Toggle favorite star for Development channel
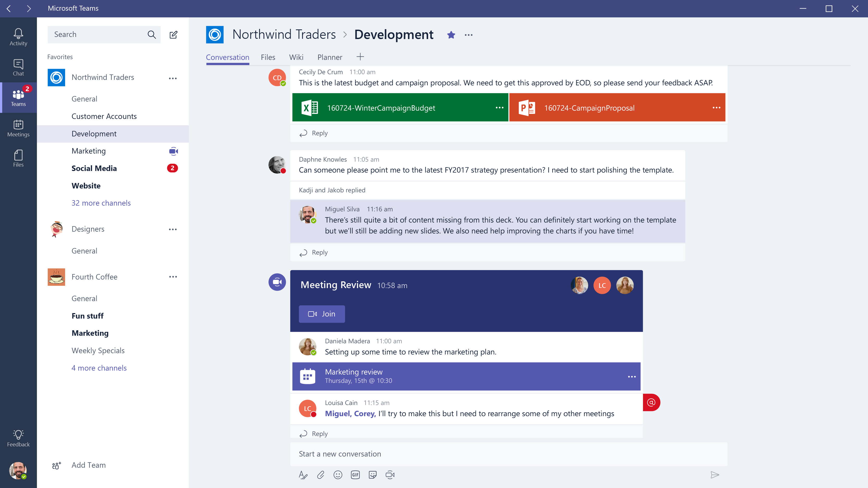The image size is (868, 488). [451, 35]
